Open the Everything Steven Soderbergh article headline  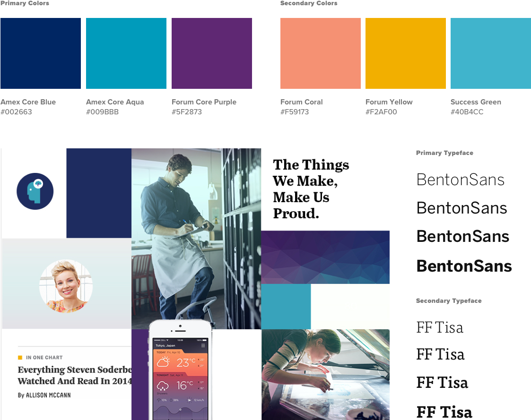pos(75,375)
